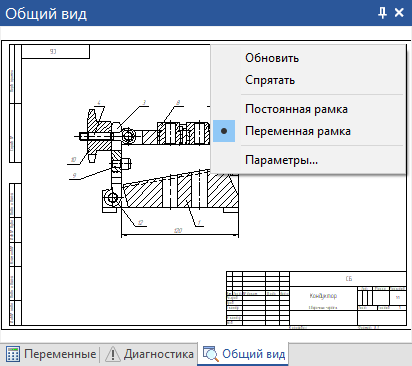Pin the Общий вид panel

[382, 13]
